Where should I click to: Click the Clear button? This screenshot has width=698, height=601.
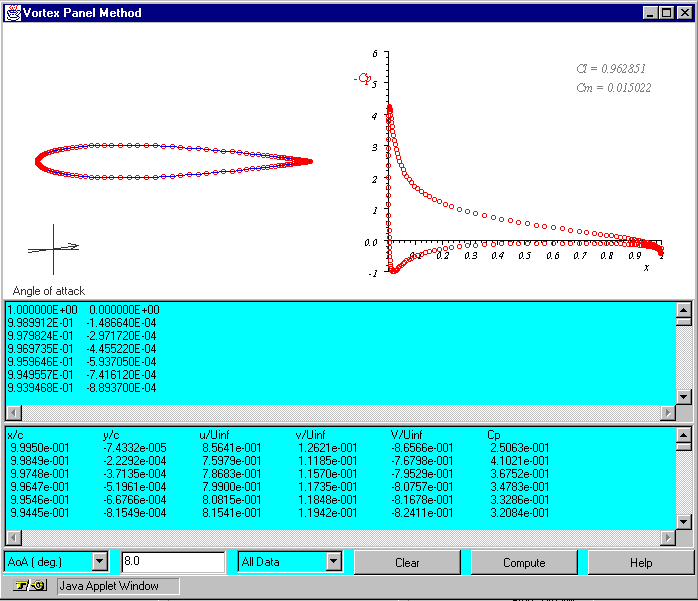[x=407, y=563]
